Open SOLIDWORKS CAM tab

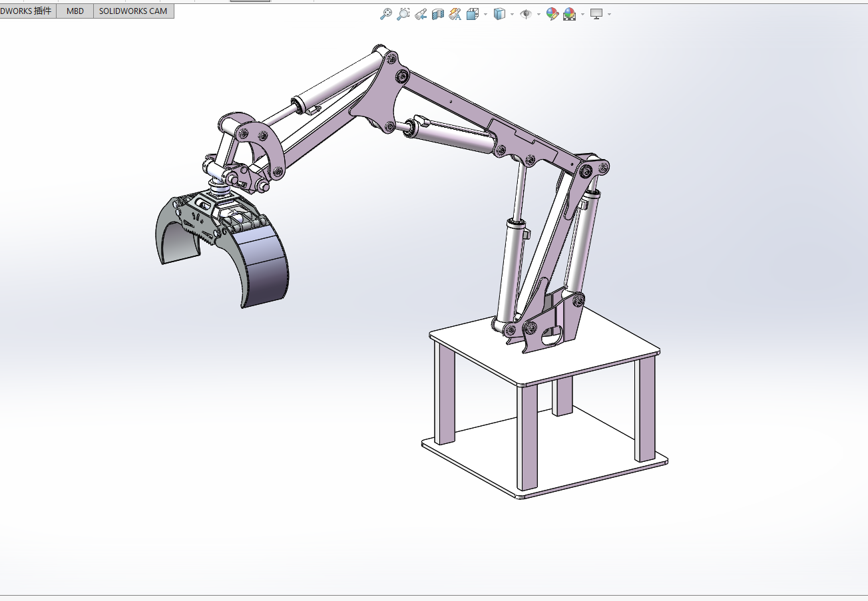point(133,11)
